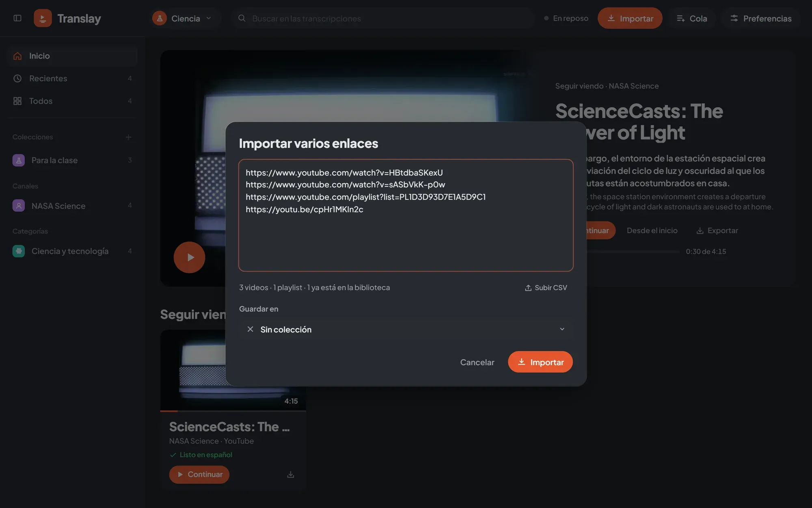Click Subir CSV upload link

pyautogui.click(x=546, y=288)
